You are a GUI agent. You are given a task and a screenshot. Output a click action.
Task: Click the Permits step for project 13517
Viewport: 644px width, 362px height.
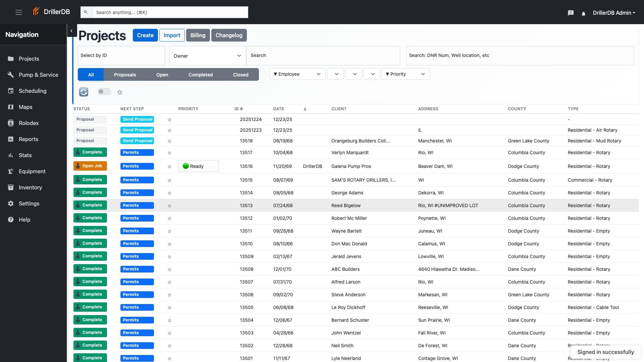pos(137,153)
